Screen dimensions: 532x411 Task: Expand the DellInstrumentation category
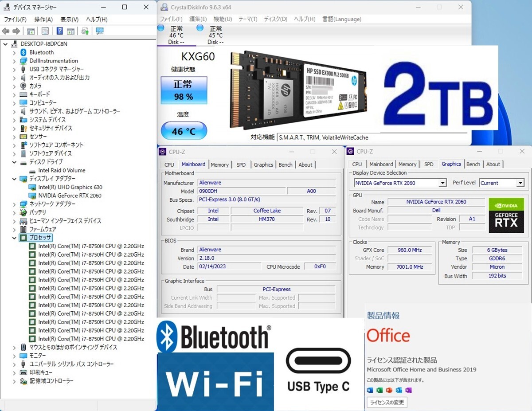coord(14,61)
